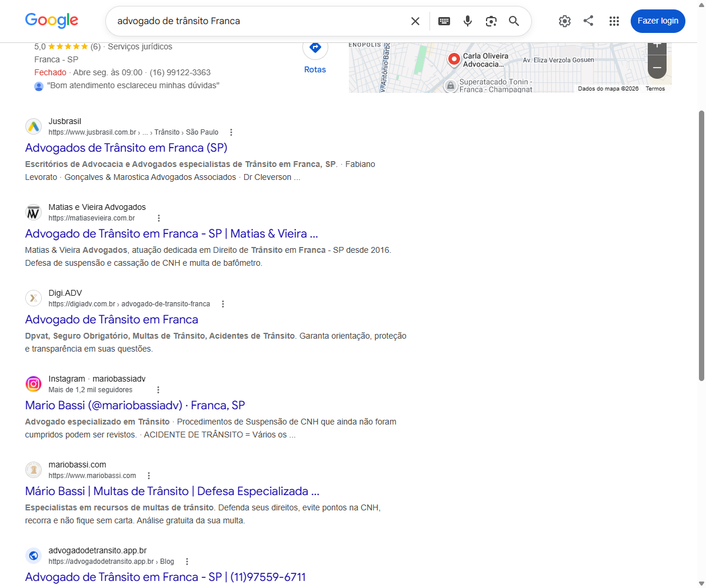Image resolution: width=706 pixels, height=588 pixels.
Task: Click the mariobassi.com site favicon
Action: pyautogui.click(x=34, y=470)
